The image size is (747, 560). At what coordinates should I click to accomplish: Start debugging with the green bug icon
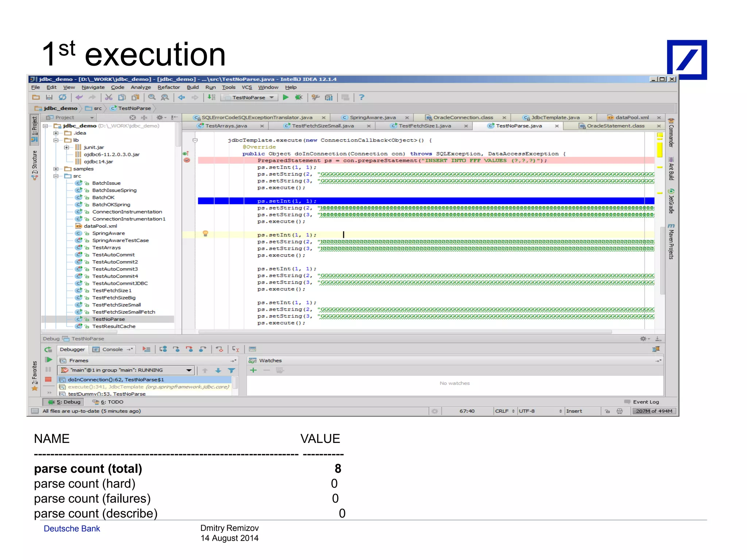click(x=299, y=97)
